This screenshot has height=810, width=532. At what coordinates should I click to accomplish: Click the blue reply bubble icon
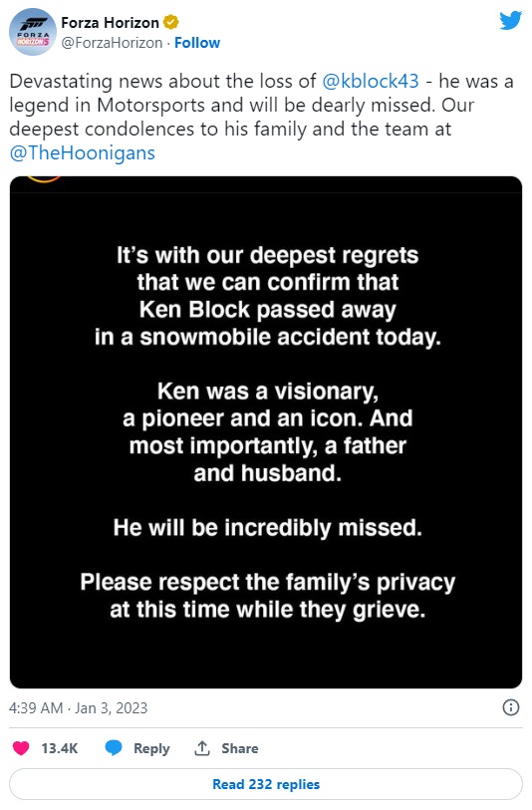click(114, 748)
